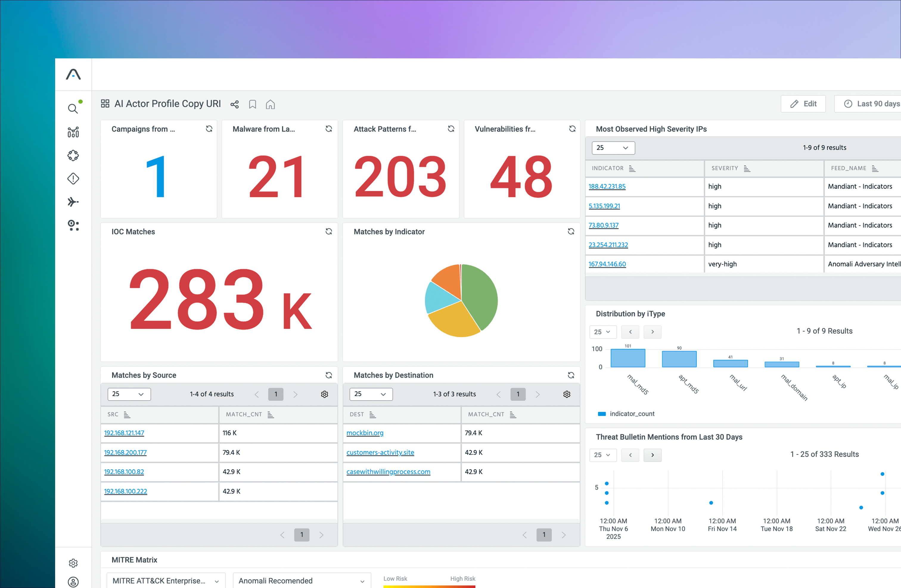Set dashboard as home via house icon

270,105
